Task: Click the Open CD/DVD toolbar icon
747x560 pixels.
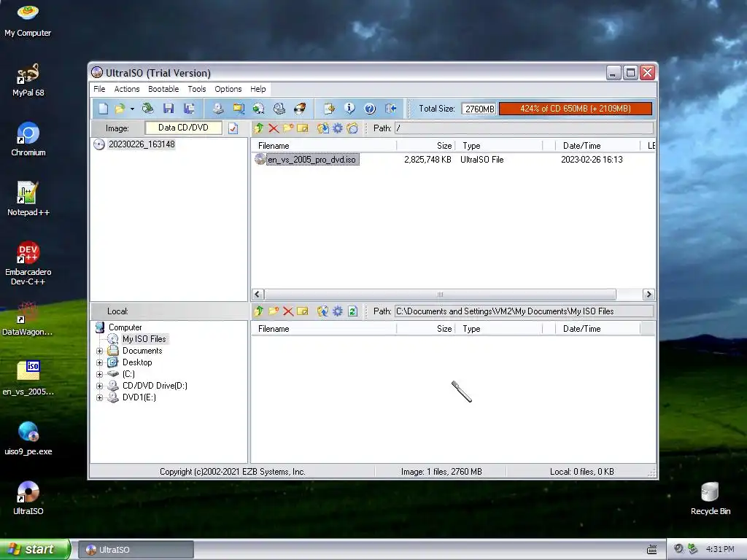Action: (x=147, y=109)
